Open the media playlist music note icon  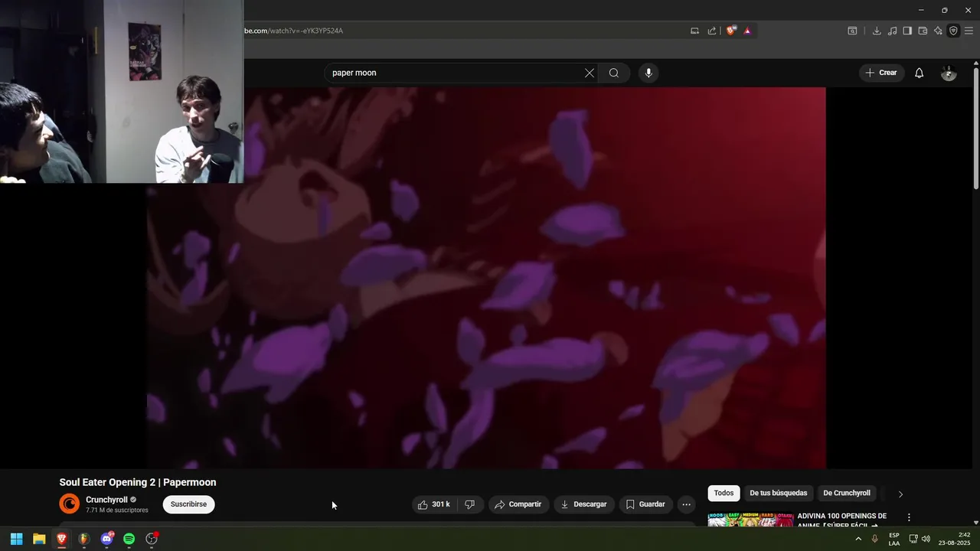coord(892,31)
